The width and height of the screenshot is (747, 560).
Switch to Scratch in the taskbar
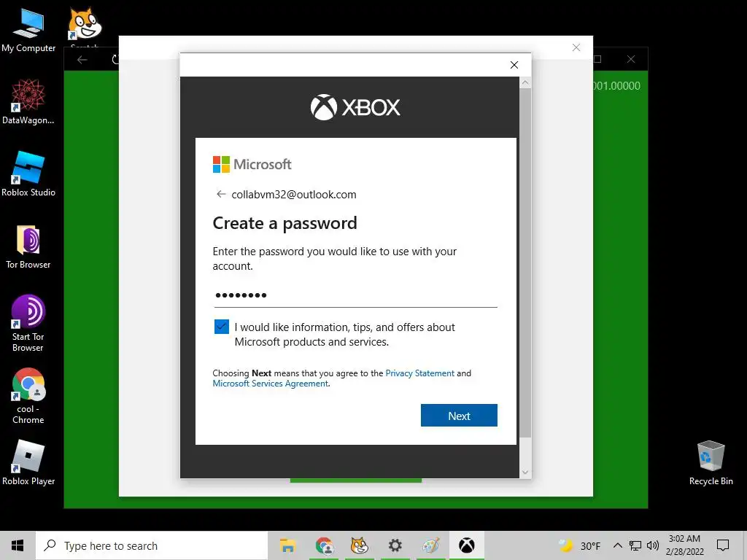359,545
